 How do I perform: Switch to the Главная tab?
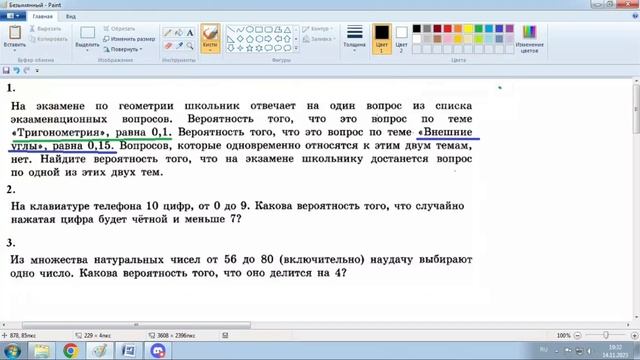pos(42,16)
